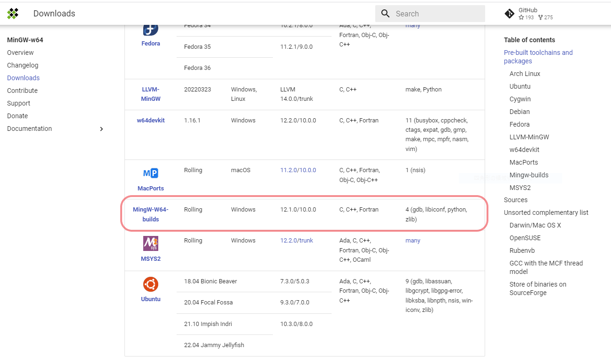Jump to Darwin/Mac OS X entry
Screen dimensions: 611x364
(x=535, y=225)
